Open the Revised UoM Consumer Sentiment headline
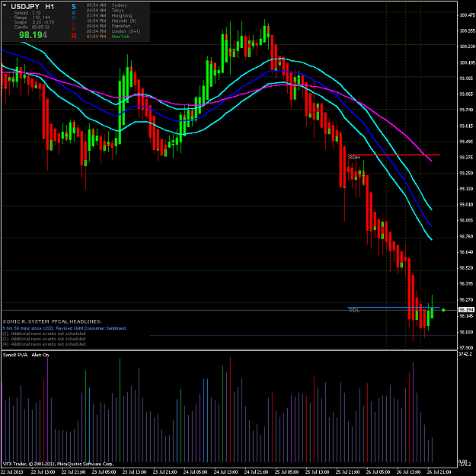This screenshot has width=476, height=476. coord(65,328)
